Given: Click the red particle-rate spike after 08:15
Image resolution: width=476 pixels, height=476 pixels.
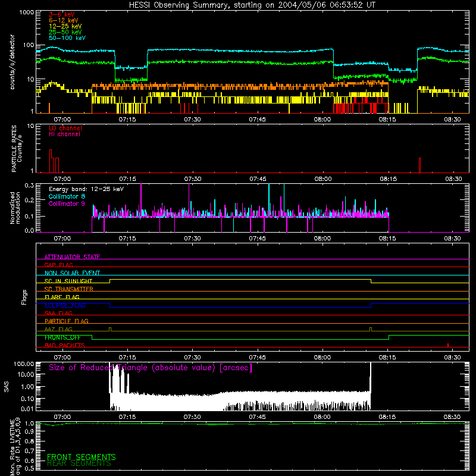Looking at the screenshot, I should (x=419, y=165).
